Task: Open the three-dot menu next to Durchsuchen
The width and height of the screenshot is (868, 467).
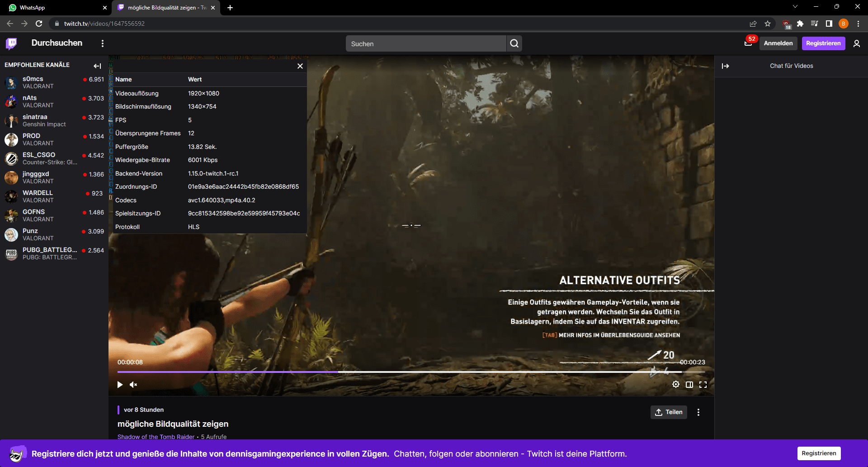Action: 103,43
